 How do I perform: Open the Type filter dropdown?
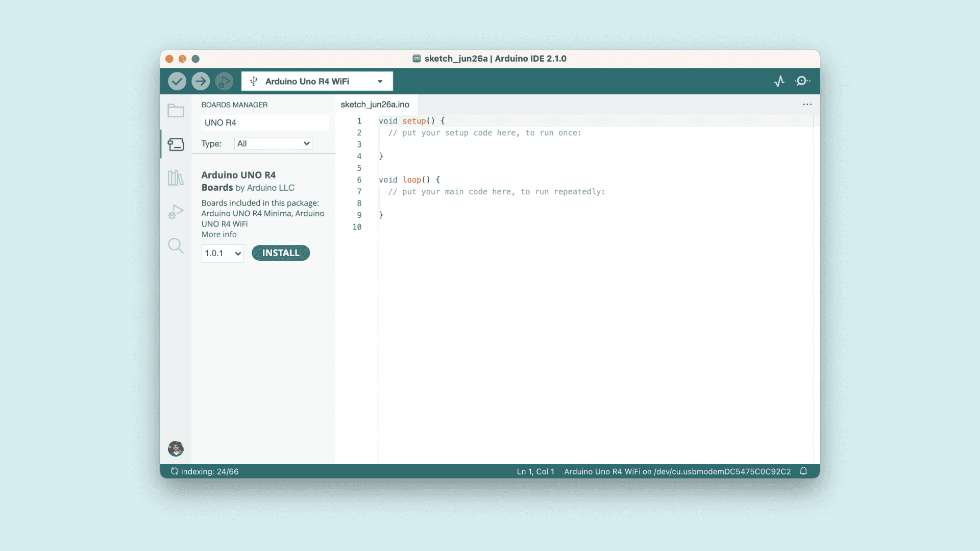(x=273, y=144)
